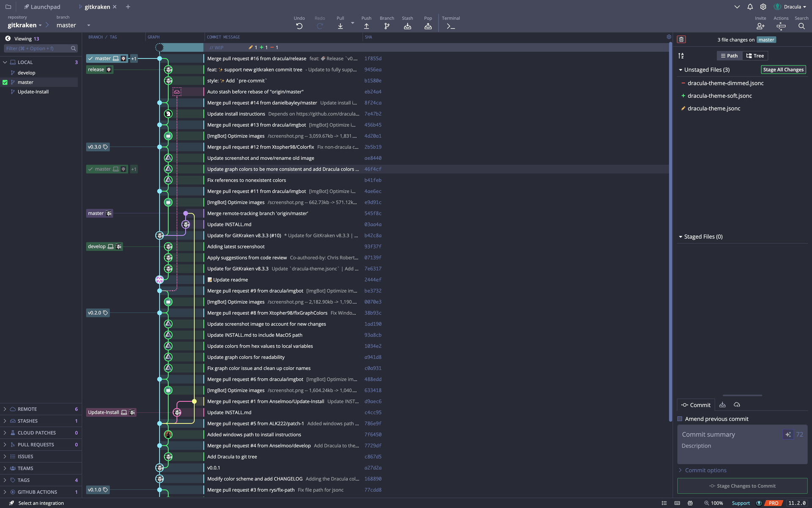Open the search icon at top right
Image resolution: width=812 pixels, height=508 pixels.
(x=802, y=26)
